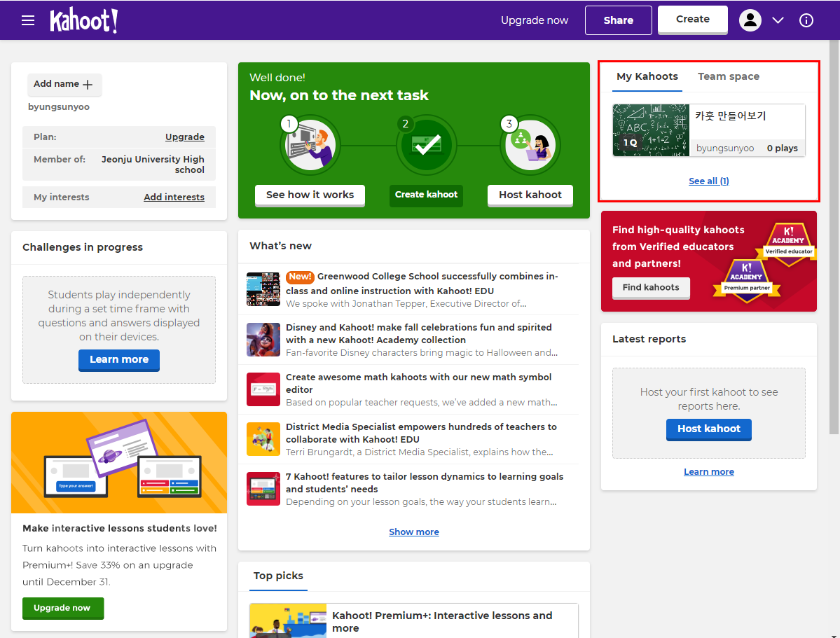Click the page vertical scrollbar
840x638 pixels.
coord(834,238)
